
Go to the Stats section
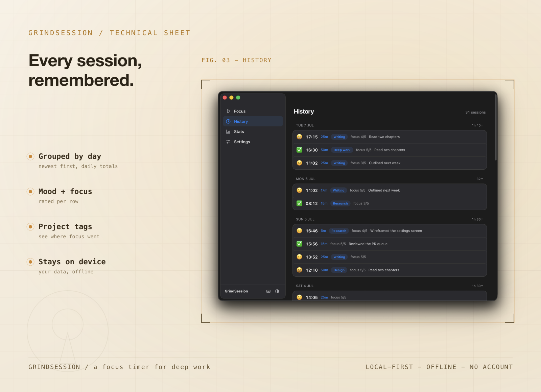tap(253, 132)
